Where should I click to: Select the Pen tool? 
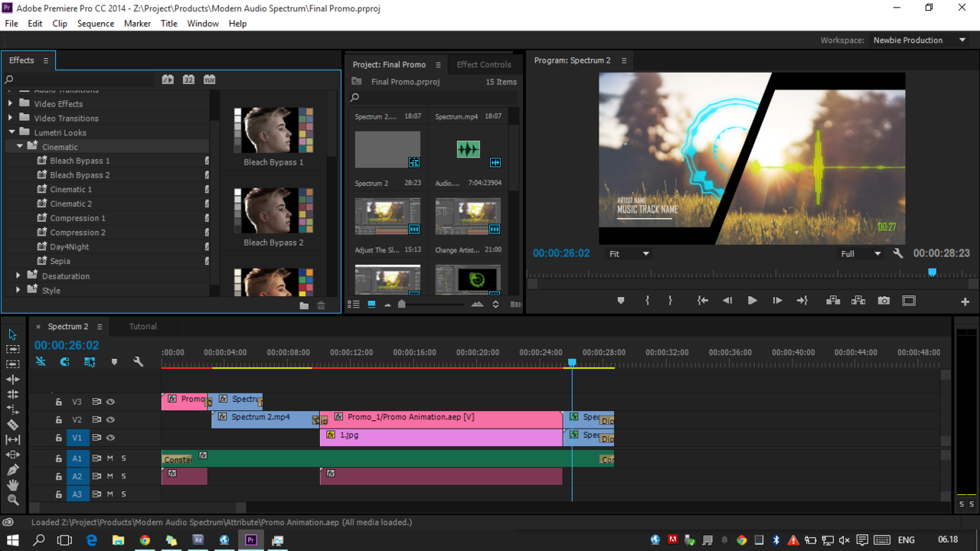point(13,470)
